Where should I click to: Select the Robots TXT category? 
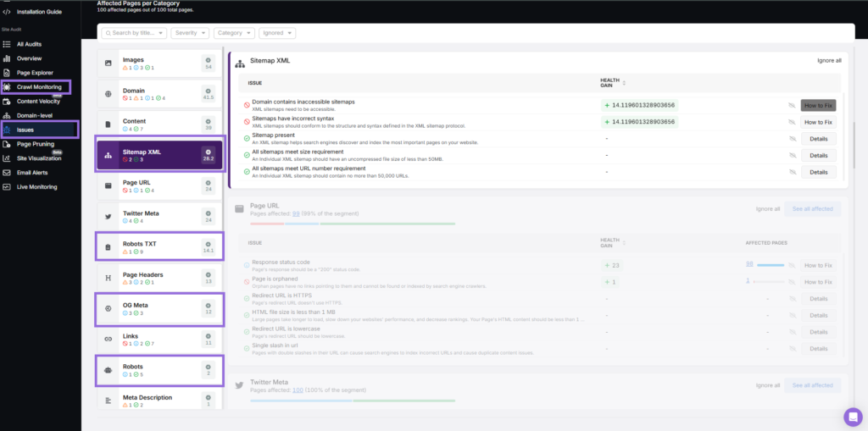click(x=160, y=246)
